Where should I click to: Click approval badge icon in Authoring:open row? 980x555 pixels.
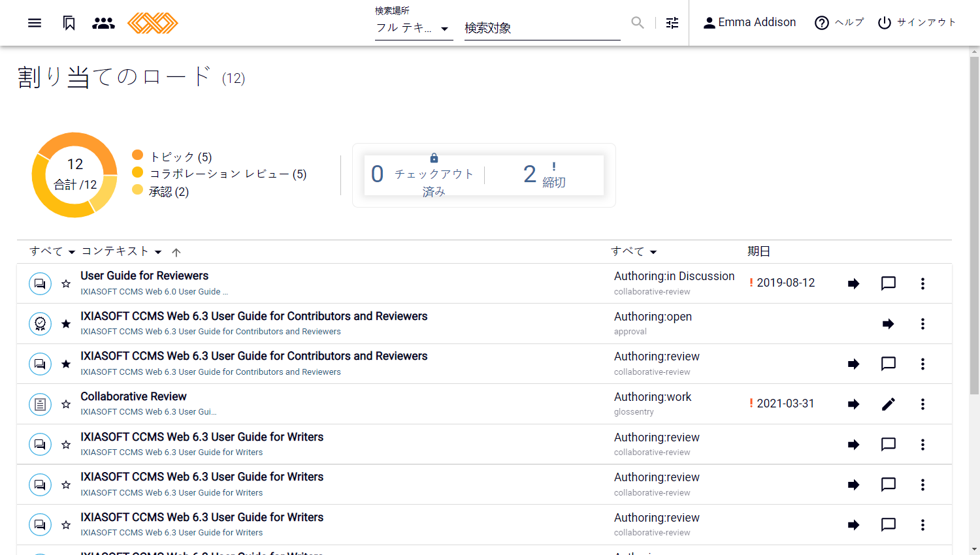[40, 324]
